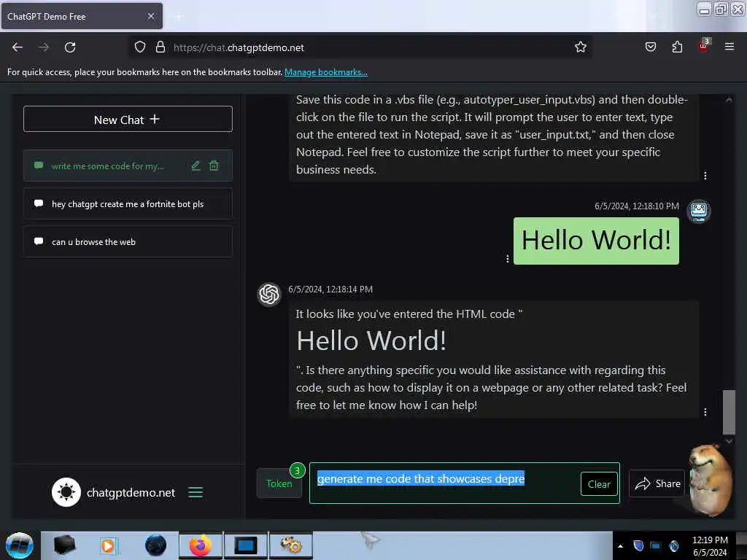The width and height of the screenshot is (747, 560).
Task: Toggle light/dark theme sun icon
Action: click(66, 492)
